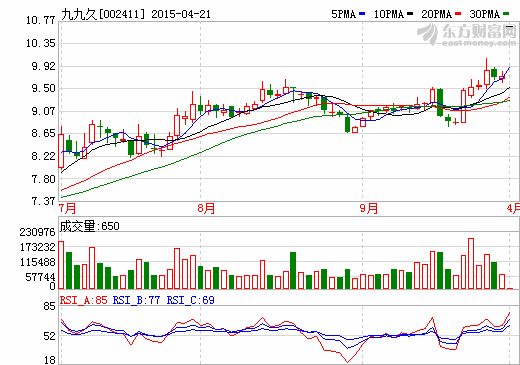
Task: Click the green 30PMA legend color marker
Action: (x=506, y=14)
